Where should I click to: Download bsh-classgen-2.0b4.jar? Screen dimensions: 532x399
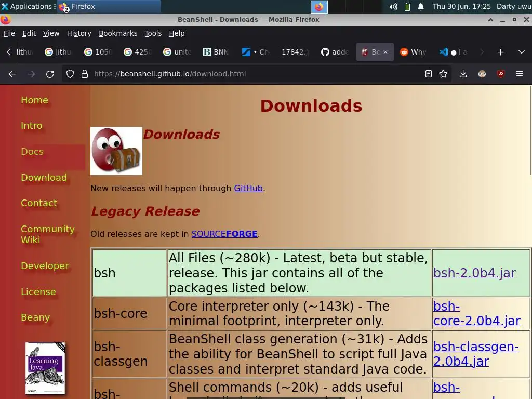(476, 354)
